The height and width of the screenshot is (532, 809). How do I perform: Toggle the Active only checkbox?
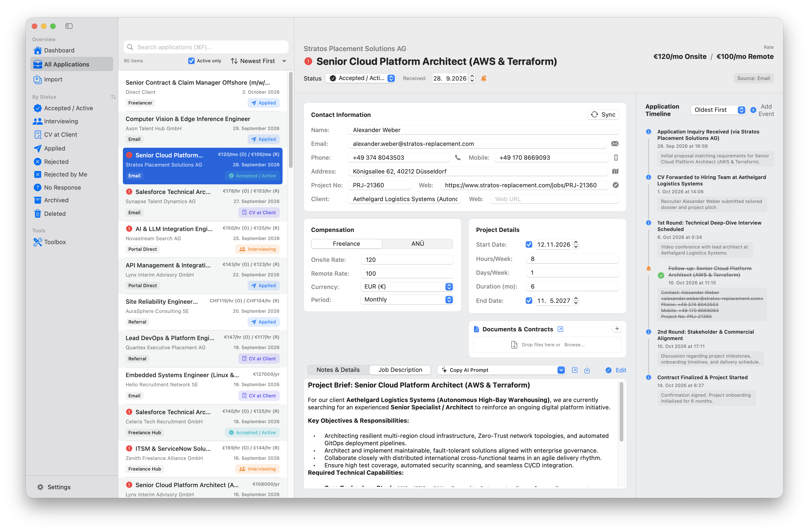coord(191,61)
